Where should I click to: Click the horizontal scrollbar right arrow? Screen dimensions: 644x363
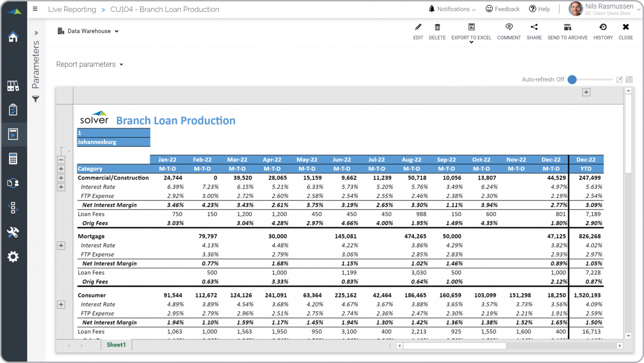point(620,346)
